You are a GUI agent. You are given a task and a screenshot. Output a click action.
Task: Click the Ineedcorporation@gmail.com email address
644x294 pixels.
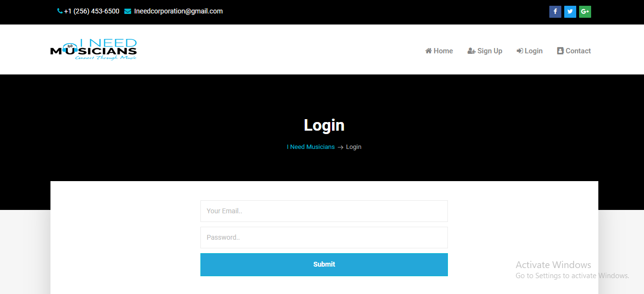178,11
